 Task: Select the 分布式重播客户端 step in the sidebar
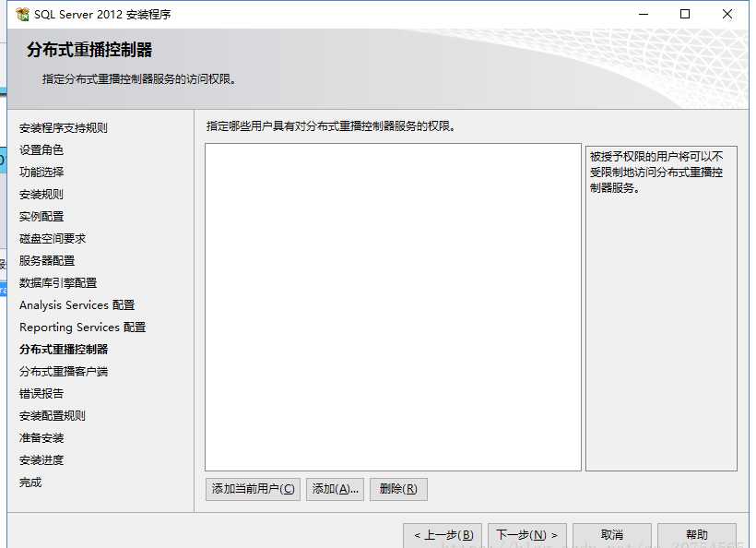point(64,372)
